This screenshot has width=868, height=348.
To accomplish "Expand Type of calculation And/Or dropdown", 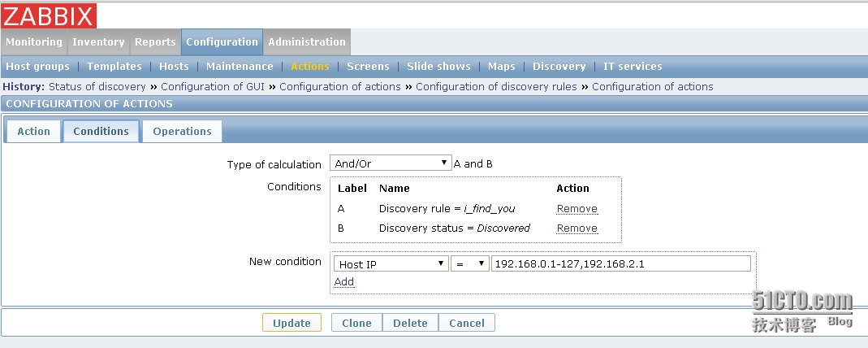I will point(391,163).
